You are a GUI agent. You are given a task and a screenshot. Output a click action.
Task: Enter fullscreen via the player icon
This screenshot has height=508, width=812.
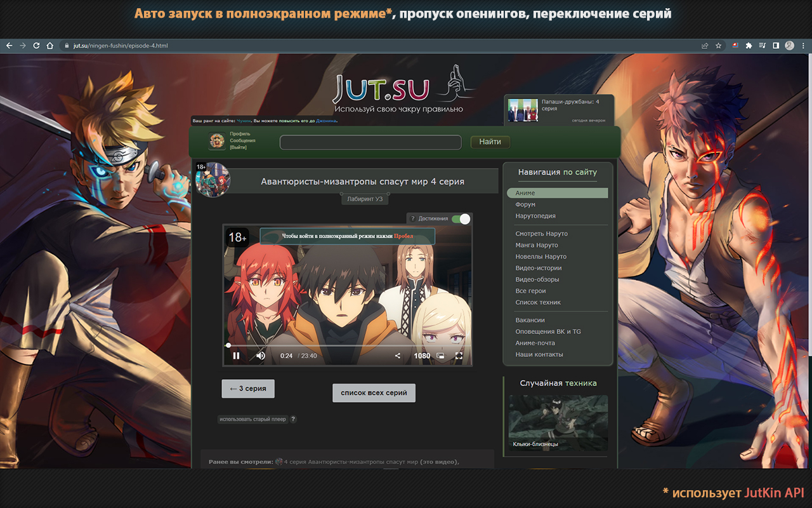[459, 356]
